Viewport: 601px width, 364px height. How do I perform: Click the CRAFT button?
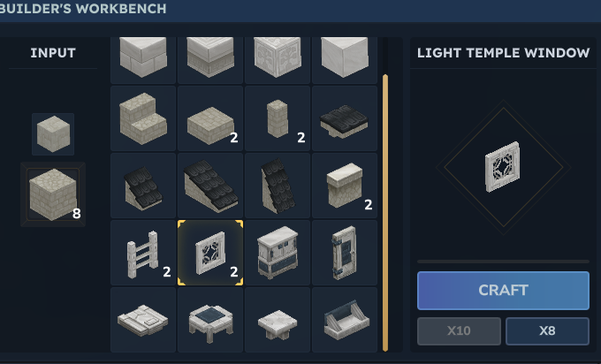pyautogui.click(x=503, y=291)
